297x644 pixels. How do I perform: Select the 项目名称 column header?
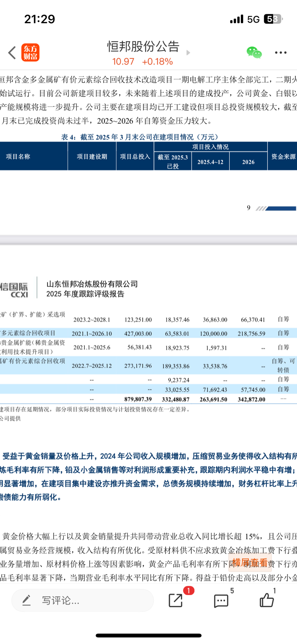tap(18, 156)
